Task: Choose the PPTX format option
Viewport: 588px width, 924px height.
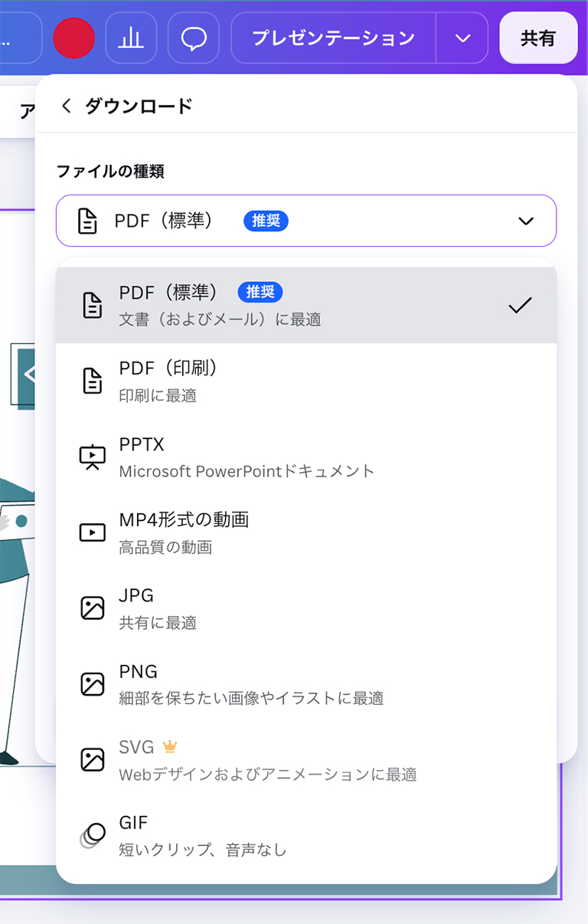Action: tap(306, 457)
